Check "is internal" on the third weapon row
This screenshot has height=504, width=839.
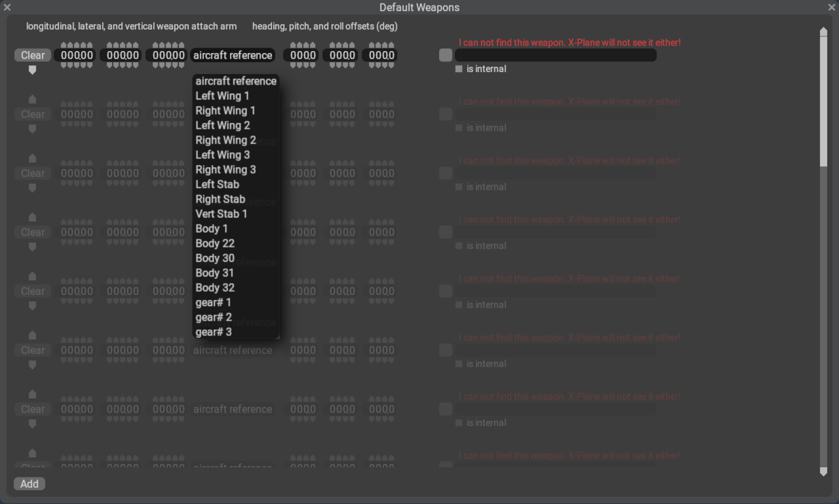click(x=459, y=187)
